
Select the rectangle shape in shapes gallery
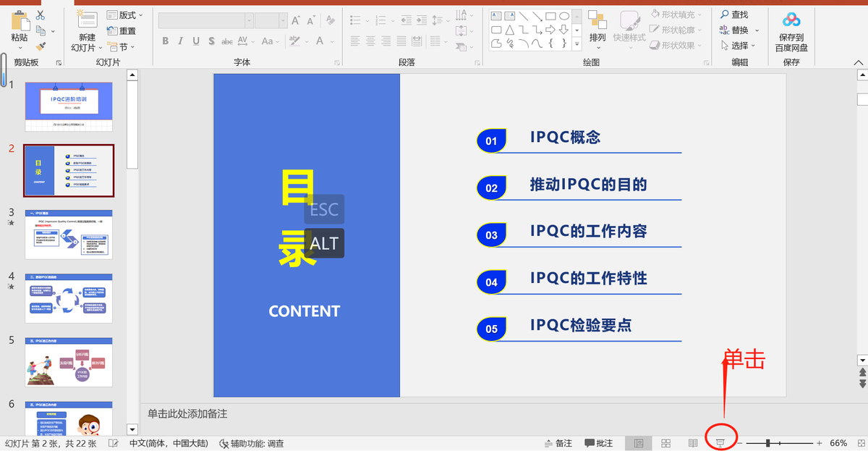550,16
